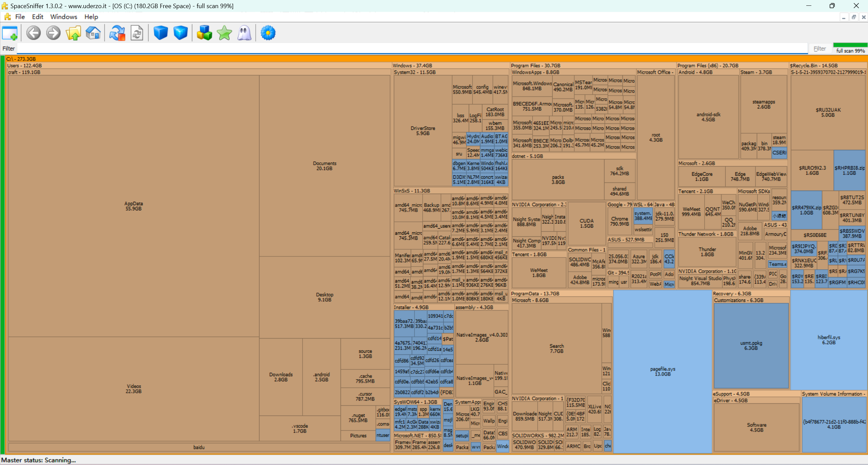Select the AppData 55.9GB block
Screen dimensions: 868x465
pos(133,206)
